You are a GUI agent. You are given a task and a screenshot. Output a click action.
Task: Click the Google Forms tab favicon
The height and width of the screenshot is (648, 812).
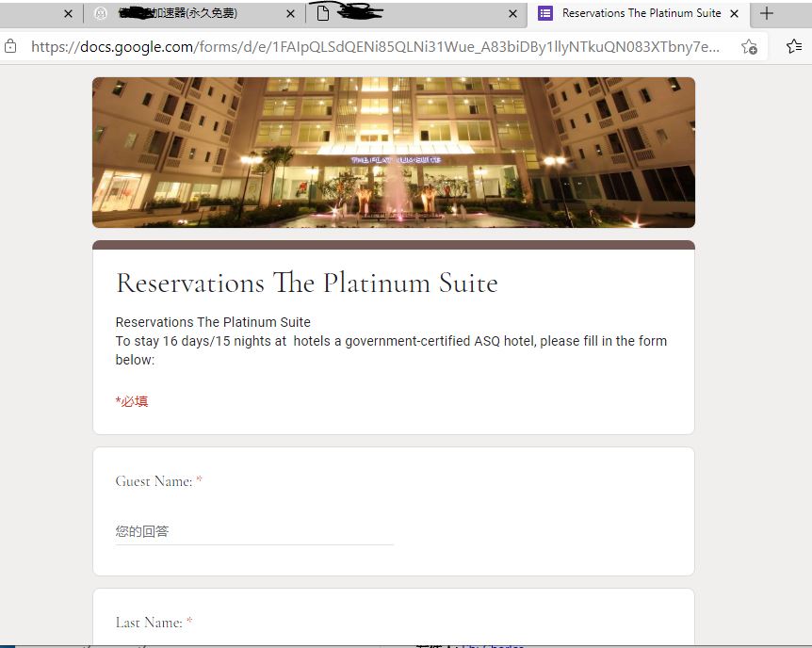point(545,13)
